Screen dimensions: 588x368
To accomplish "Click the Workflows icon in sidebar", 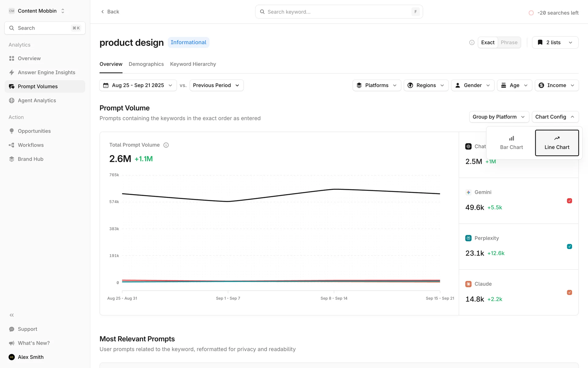I will click(12, 145).
